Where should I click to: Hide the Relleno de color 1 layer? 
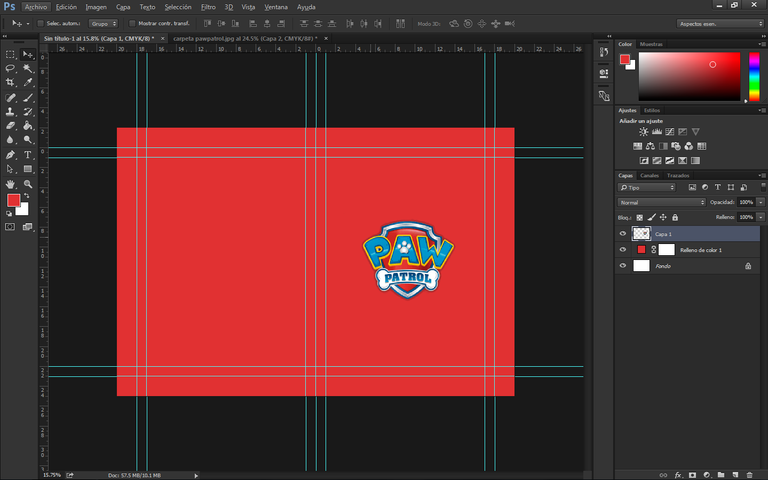623,250
